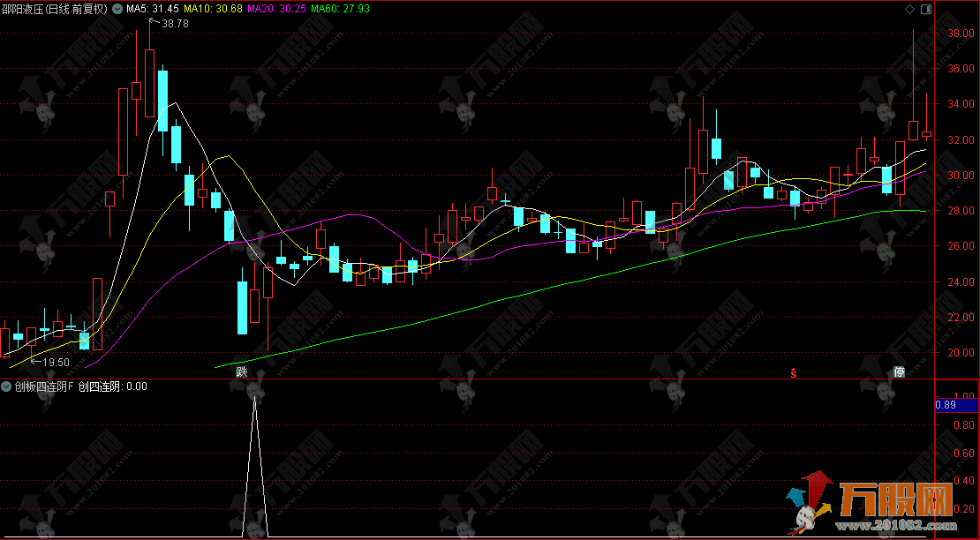Click the 34.00 price axis label
This screenshot has width=980, height=540.
pos(960,104)
